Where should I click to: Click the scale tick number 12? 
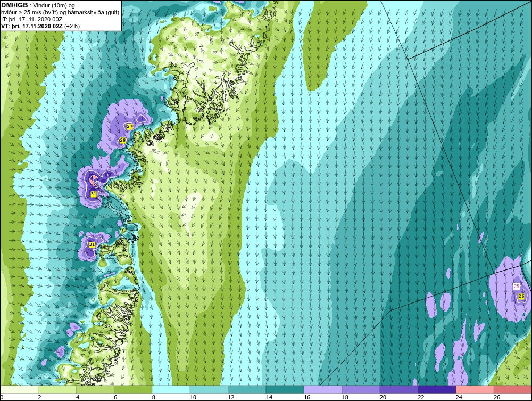[231, 397]
